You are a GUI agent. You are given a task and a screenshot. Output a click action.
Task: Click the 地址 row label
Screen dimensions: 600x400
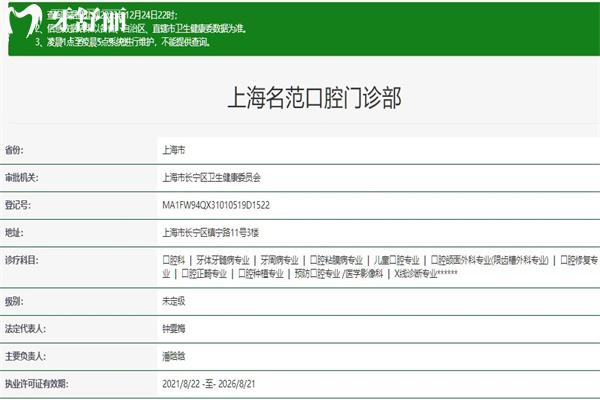click(x=14, y=233)
